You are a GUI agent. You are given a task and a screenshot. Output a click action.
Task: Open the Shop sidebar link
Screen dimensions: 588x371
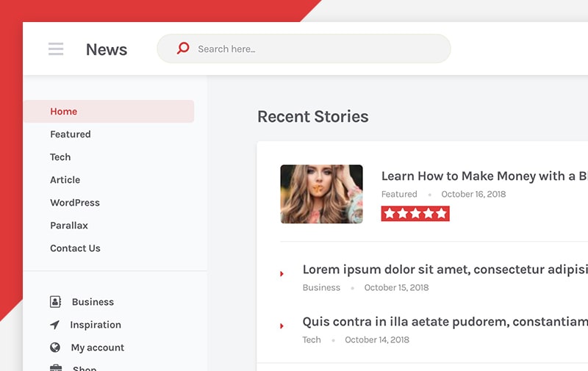[x=85, y=368]
